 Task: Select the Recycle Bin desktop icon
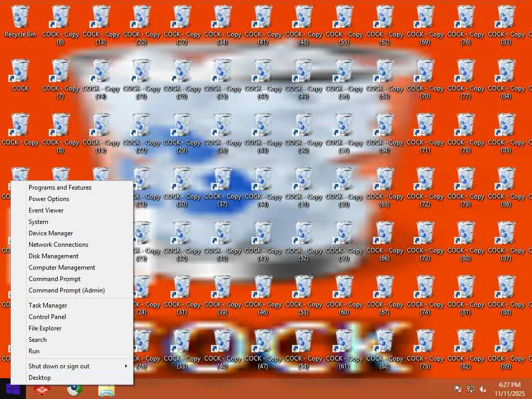coord(20,21)
